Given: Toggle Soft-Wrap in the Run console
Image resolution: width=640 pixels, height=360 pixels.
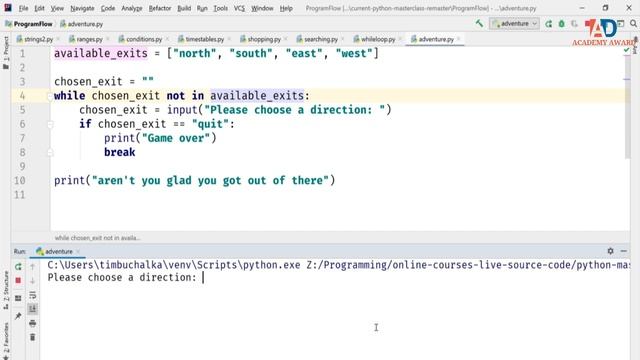Looking at the screenshot, I should click(x=33, y=295).
